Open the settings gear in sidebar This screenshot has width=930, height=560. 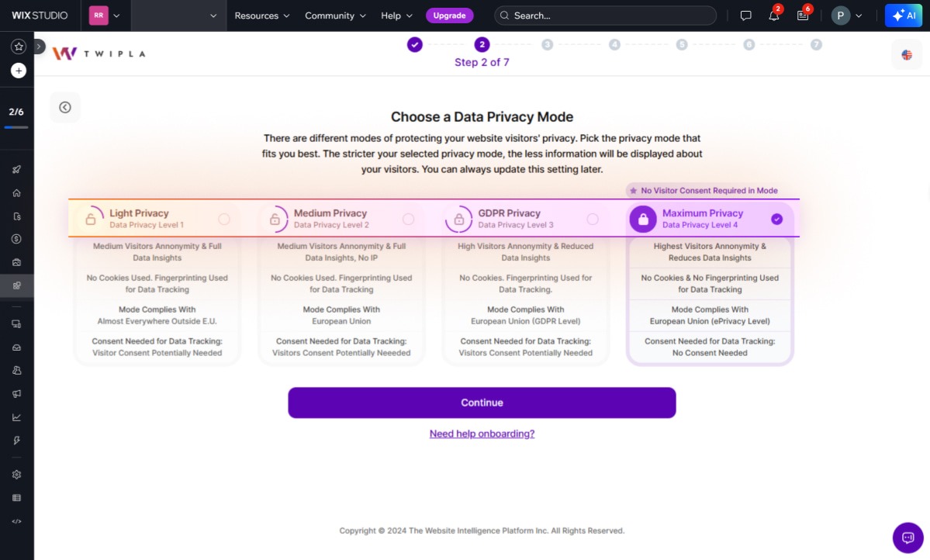pos(17,475)
